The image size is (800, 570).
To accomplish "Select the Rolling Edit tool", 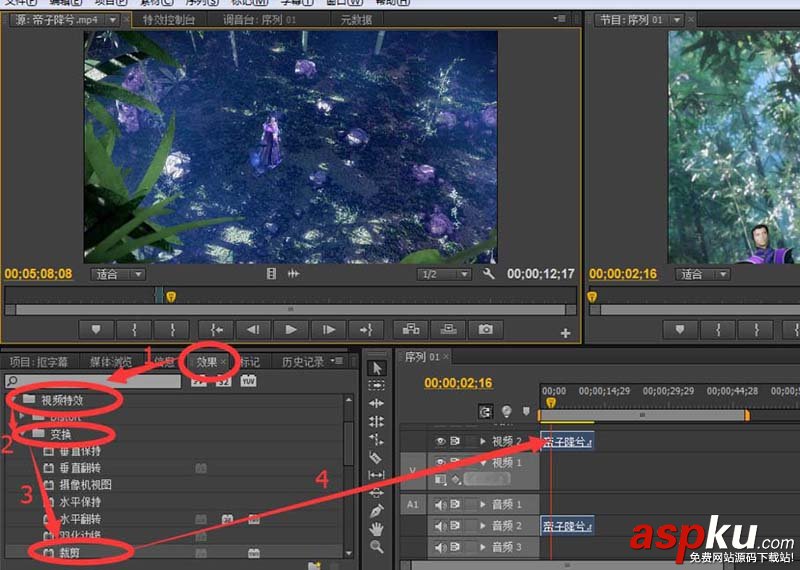I will tap(377, 422).
